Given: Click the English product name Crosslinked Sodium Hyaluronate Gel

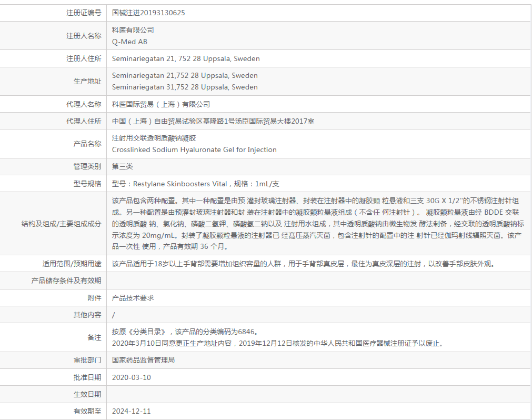Looking at the screenshot, I should (x=194, y=150).
